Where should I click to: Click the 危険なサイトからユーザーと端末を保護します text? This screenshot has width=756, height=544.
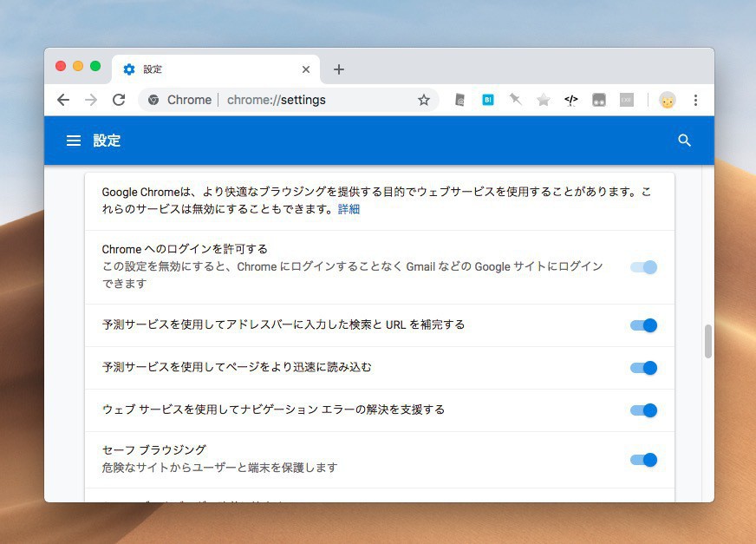click(x=219, y=468)
